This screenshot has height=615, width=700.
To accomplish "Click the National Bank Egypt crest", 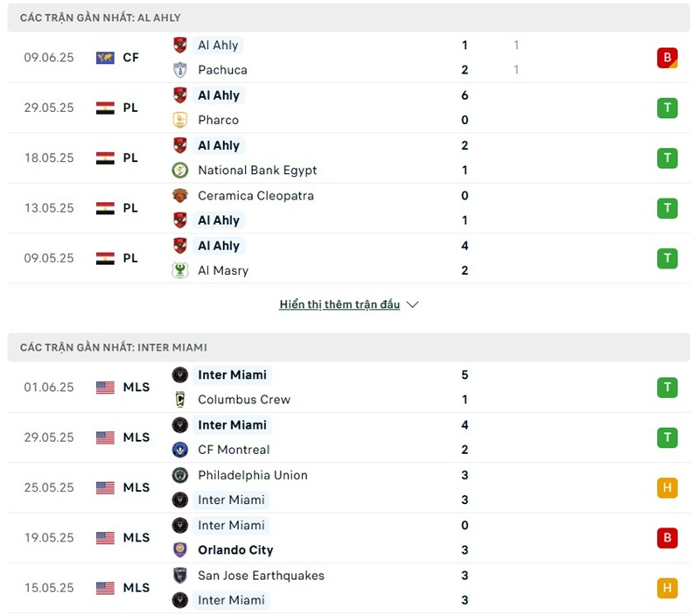I will [x=180, y=171].
